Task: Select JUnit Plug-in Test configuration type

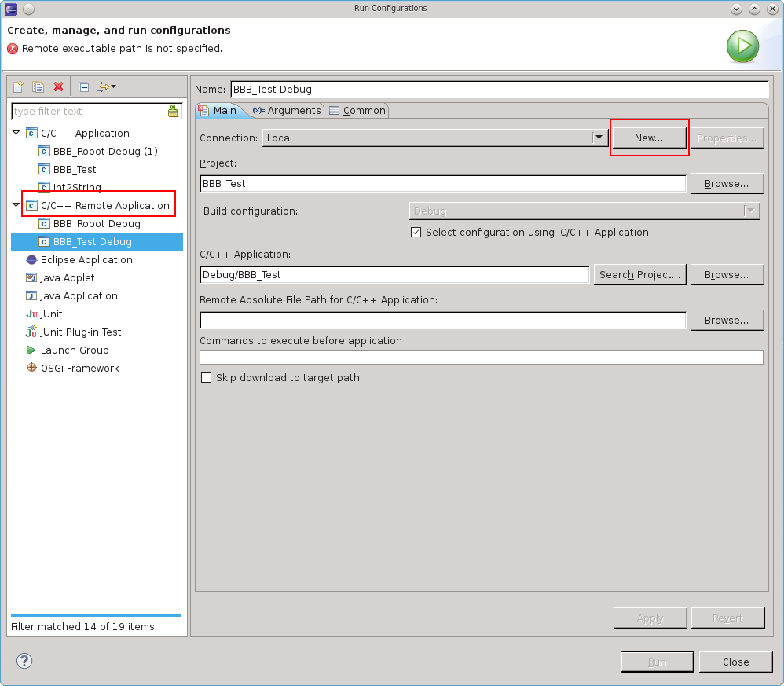Action: click(80, 332)
